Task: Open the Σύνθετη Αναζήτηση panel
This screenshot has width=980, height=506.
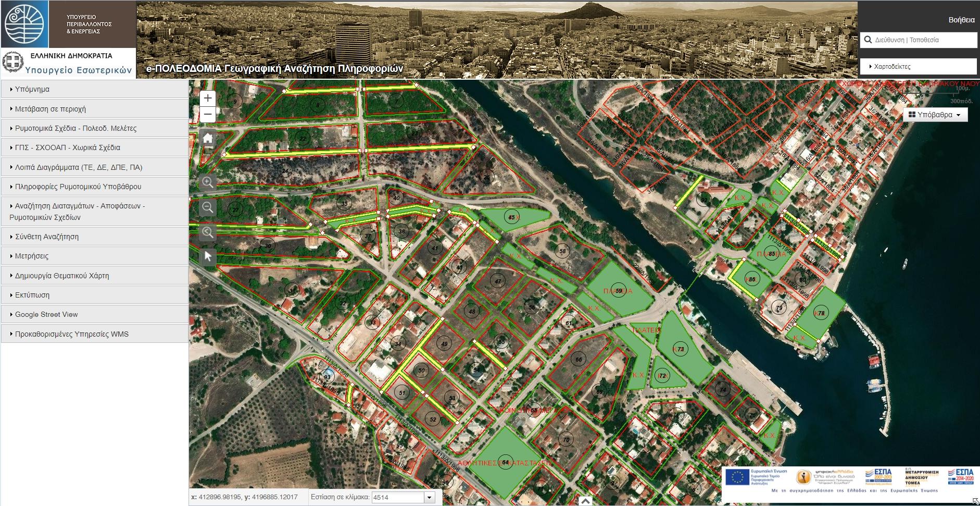Action: point(94,237)
